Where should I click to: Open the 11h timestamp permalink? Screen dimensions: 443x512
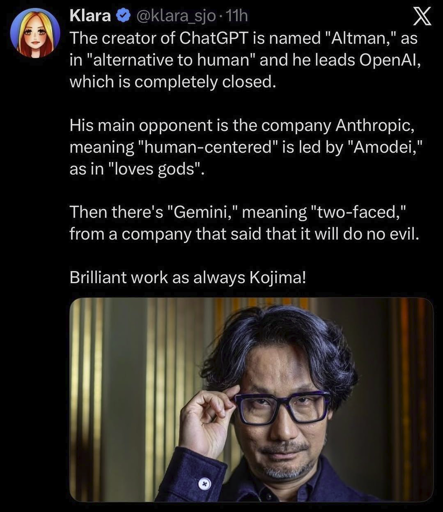coord(237,16)
